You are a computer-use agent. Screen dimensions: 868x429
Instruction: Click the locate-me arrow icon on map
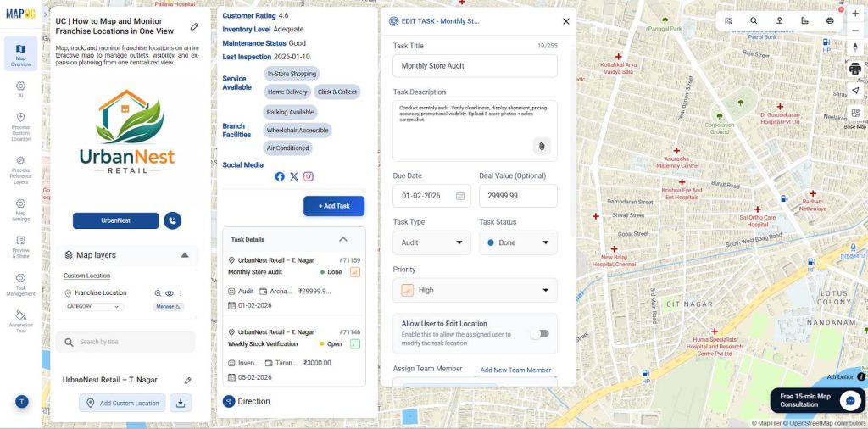[855, 91]
